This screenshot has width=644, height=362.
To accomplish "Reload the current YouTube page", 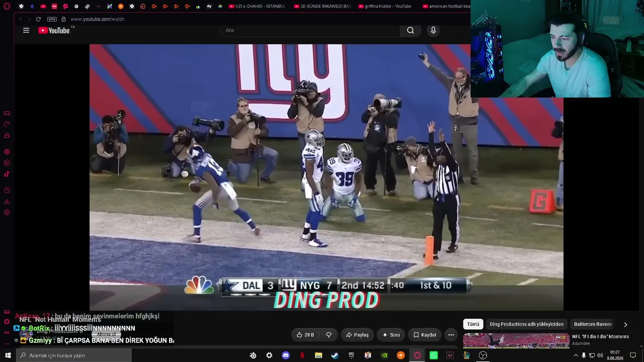I will (x=38, y=19).
